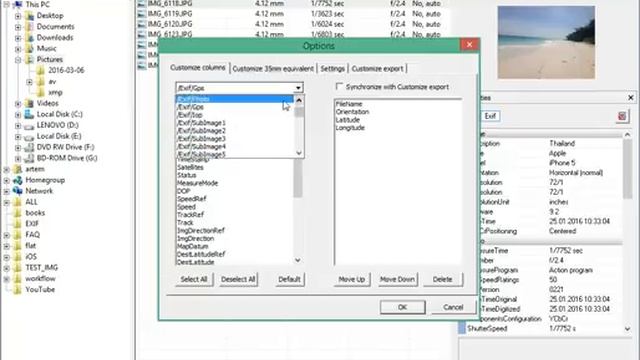Viewport: 640px width, 360px height.
Task: Expand the Local Disk (C:) node
Action: tap(18, 115)
